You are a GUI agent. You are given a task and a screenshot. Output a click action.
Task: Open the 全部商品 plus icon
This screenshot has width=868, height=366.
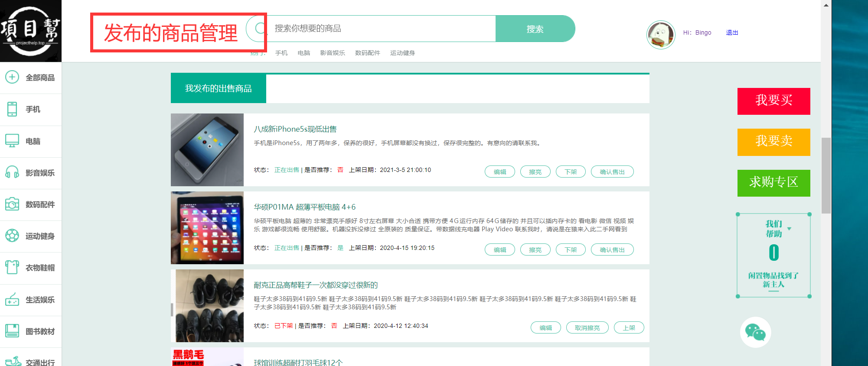[x=12, y=77]
